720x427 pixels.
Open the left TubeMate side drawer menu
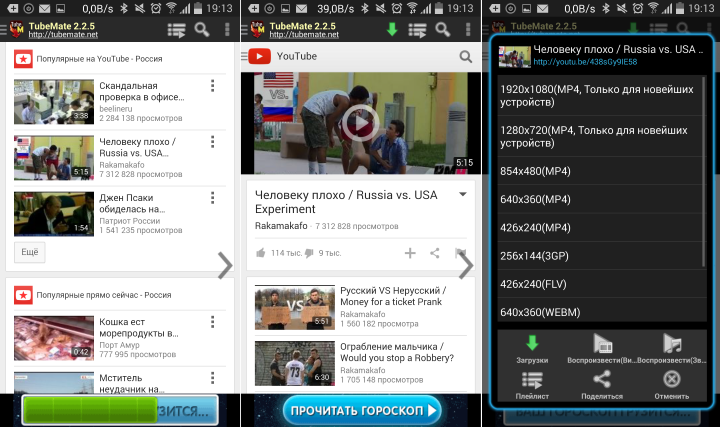pyautogui.click(x=3, y=30)
